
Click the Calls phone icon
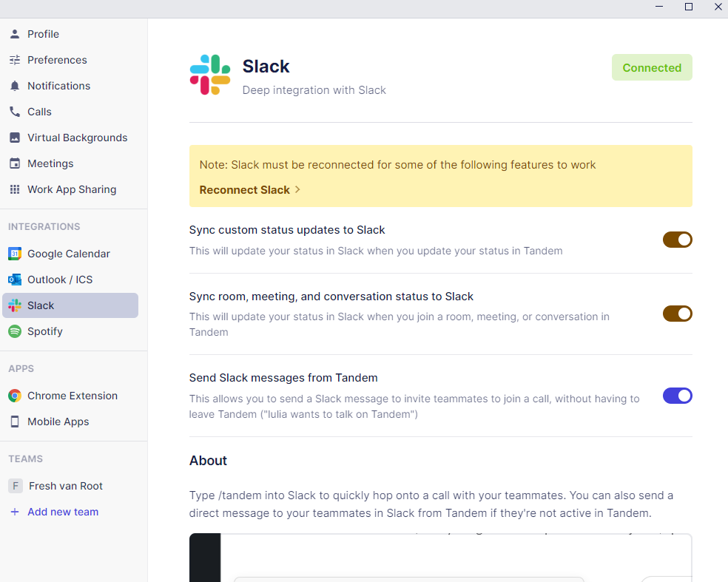coord(15,112)
